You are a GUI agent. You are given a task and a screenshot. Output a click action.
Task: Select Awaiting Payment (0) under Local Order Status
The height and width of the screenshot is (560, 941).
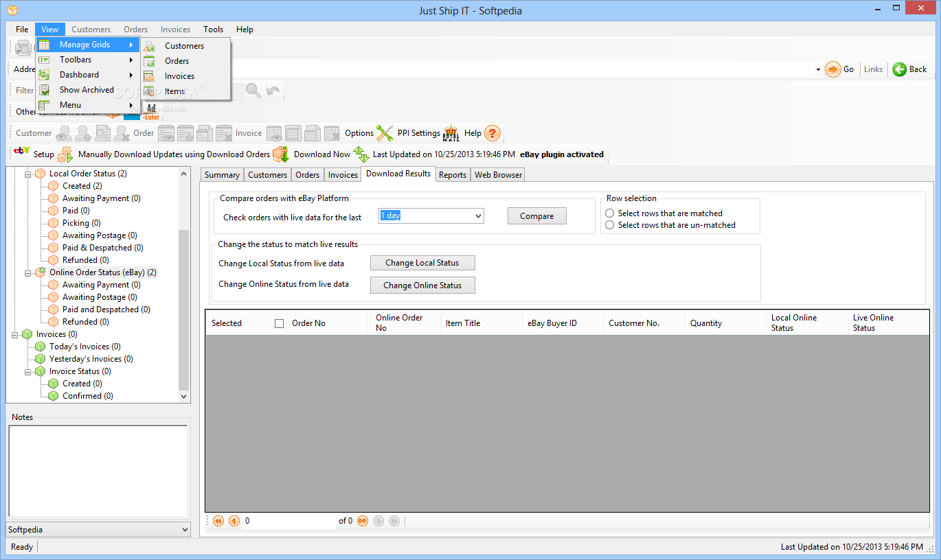[102, 198]
